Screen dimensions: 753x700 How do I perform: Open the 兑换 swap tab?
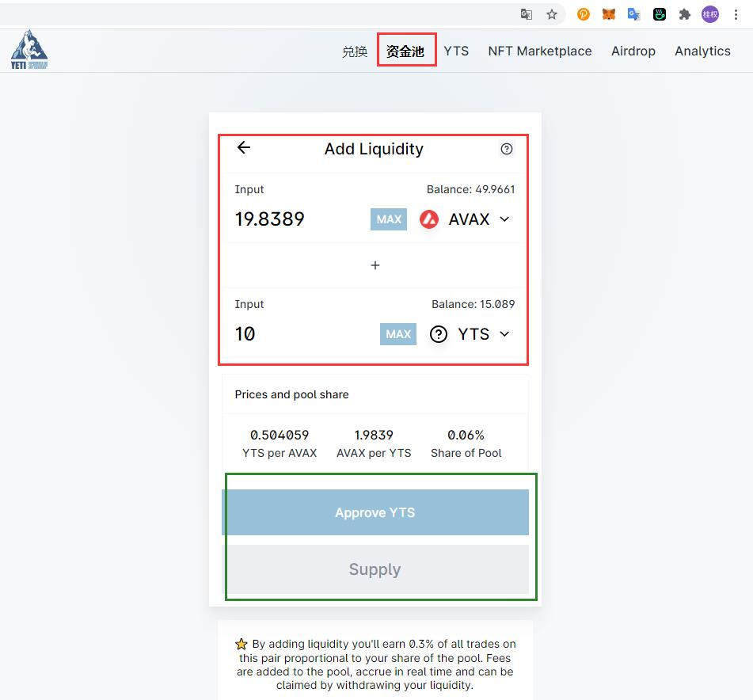point(355,51)
